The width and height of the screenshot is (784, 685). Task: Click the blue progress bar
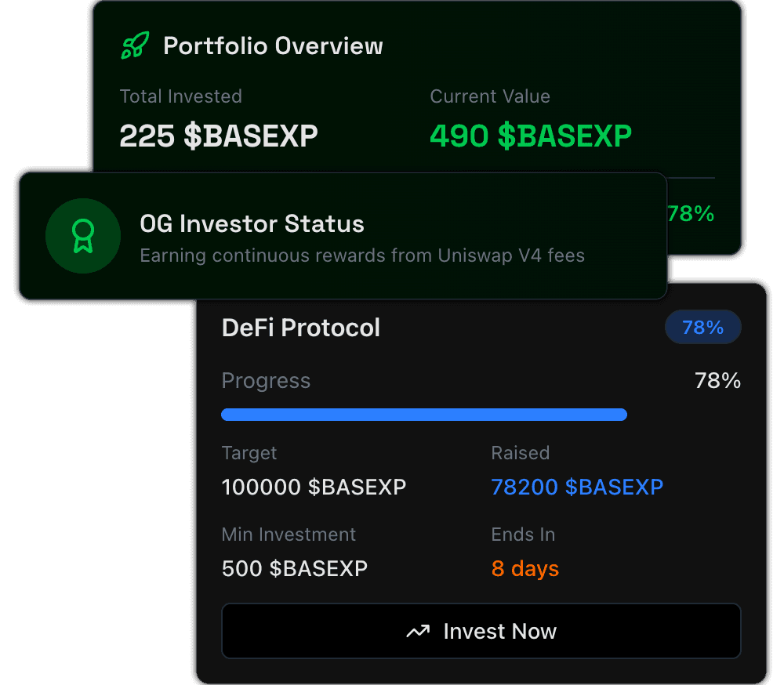pos(424,414)
